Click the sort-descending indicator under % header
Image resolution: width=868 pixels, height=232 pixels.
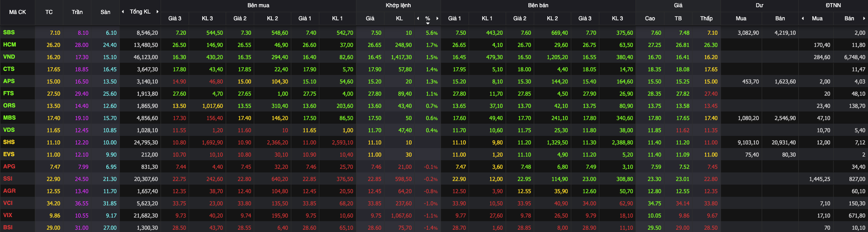point(428,23)
